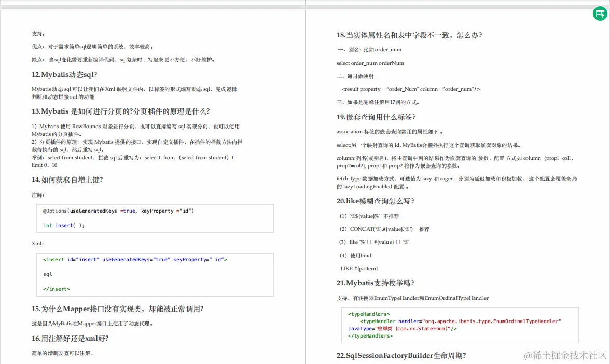Click heading '14.如何获取自增主键?'
610x364 pixels.
(67, 179)
